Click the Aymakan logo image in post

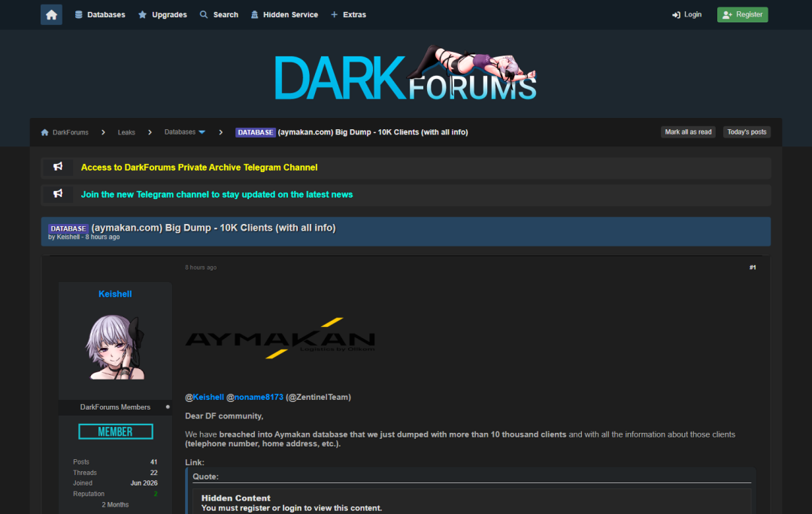tap(280, 338)
